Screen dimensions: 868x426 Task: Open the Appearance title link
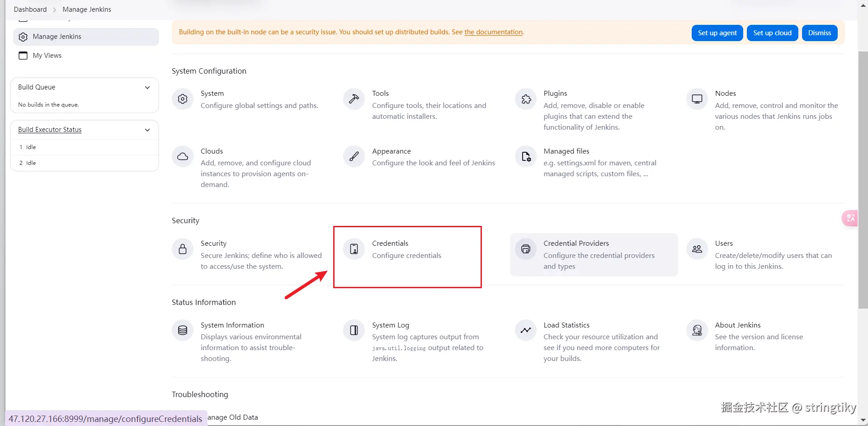click(x=392, y=151)
